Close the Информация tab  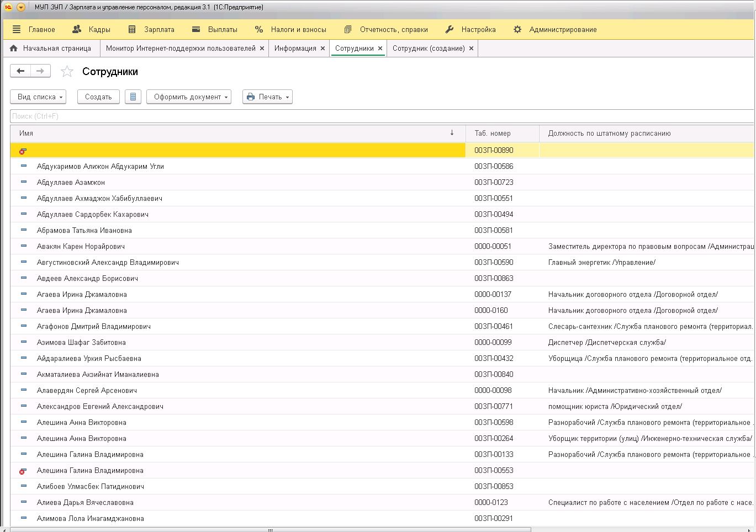tap(323, 49)
